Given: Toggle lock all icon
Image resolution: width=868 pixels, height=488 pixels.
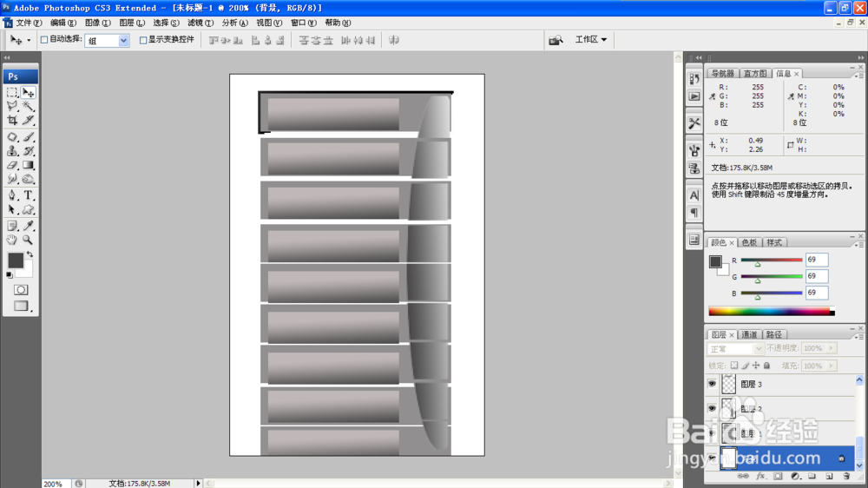Looking at the screenshot, I should 766,366.
